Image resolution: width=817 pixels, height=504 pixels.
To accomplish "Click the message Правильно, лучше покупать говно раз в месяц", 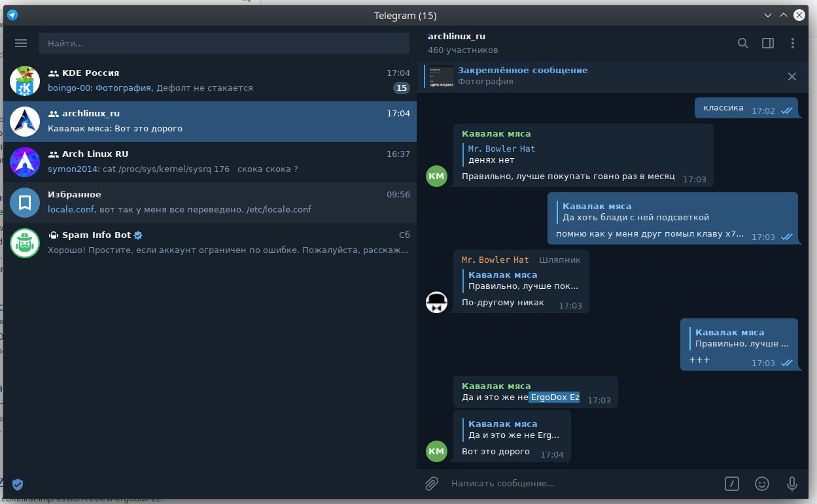I will coord(568,176).
